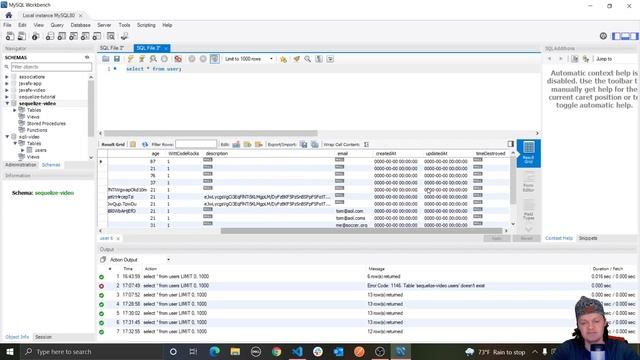Image resolution: width=640 pixels, height=360 pixels.
Task: Open the Limit to 1000 rows dropdown
Action: tap(249, 59)
